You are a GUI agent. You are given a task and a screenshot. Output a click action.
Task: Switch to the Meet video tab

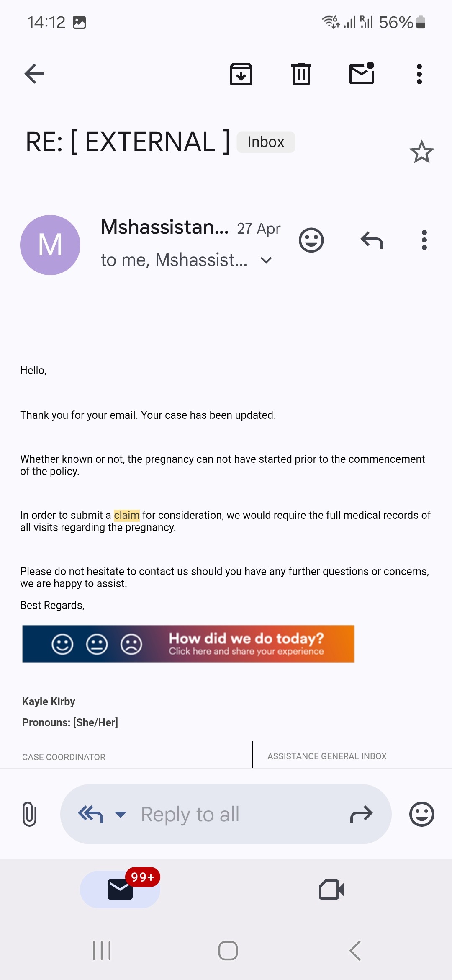click(331, 890)
